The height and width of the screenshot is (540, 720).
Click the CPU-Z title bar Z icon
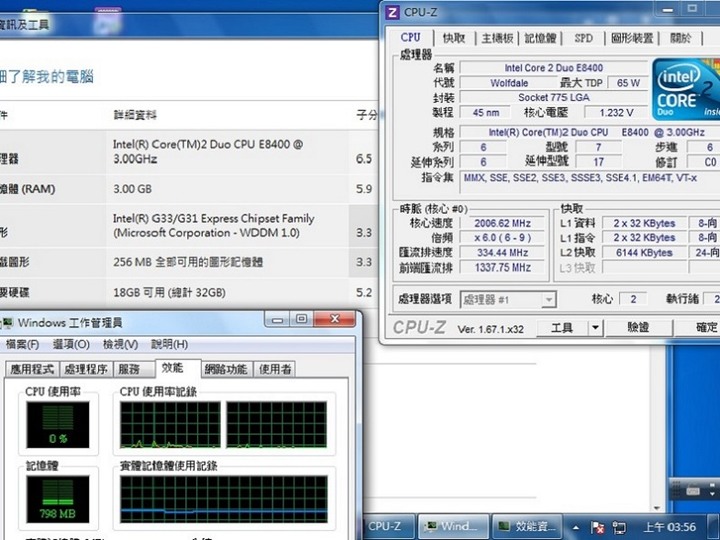392,12
